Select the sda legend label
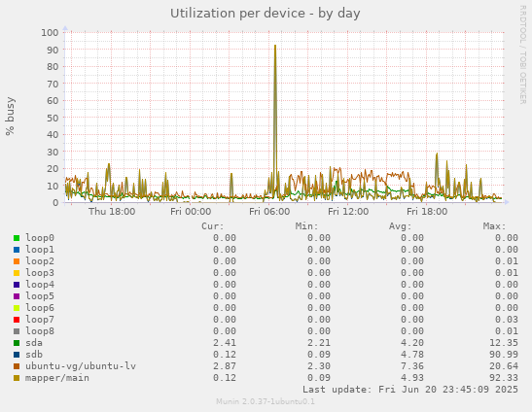The image size is (532, 412). pos(34,343)
